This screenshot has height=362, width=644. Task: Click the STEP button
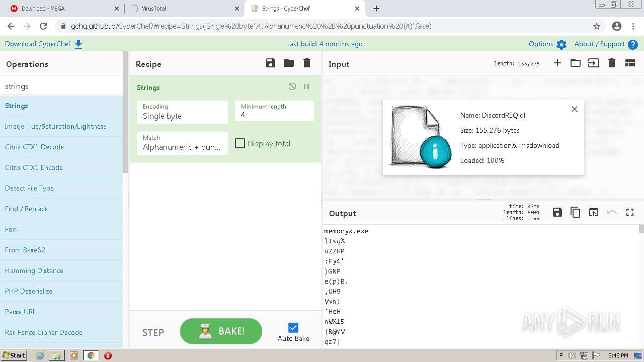[x=153, y=332]
